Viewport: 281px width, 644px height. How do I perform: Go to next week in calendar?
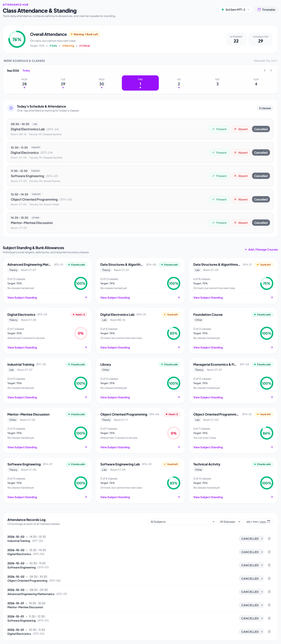[271, 70]
